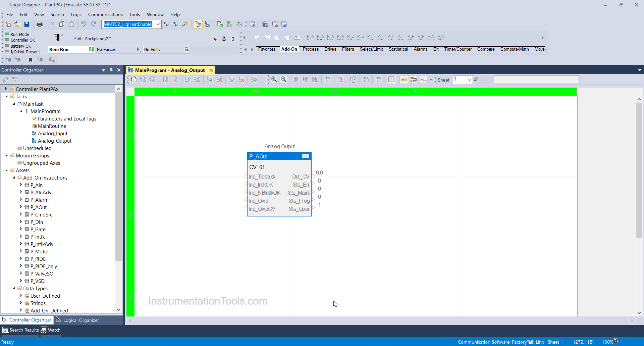Screen dimensions: 644x346
Task: Click the Finalize All Edits arrow icon
Action: 254,80
